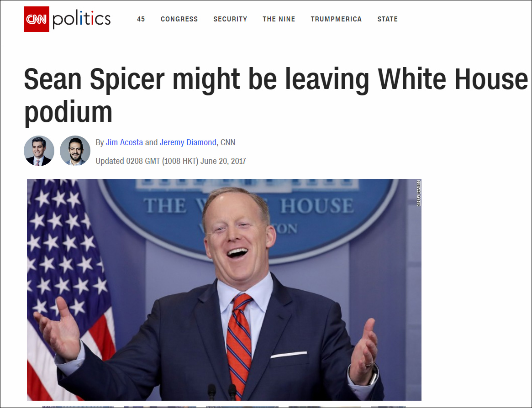Open The Nine section
The width and height of the screenshot is (532, 408).
(x=279, y=19)
